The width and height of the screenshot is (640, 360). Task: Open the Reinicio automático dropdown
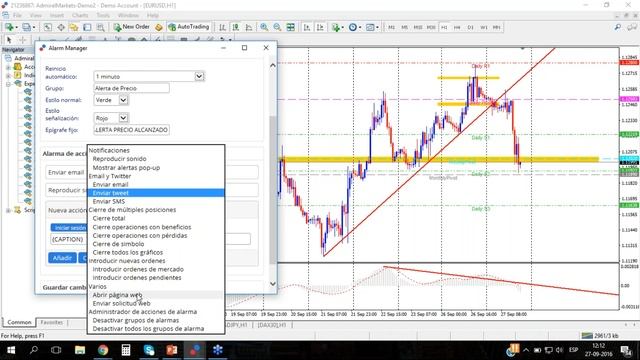[x=199, y=76]
